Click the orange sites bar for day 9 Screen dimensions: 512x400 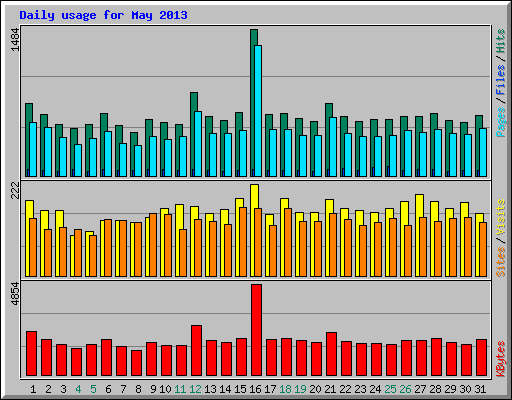coord(153,245)
